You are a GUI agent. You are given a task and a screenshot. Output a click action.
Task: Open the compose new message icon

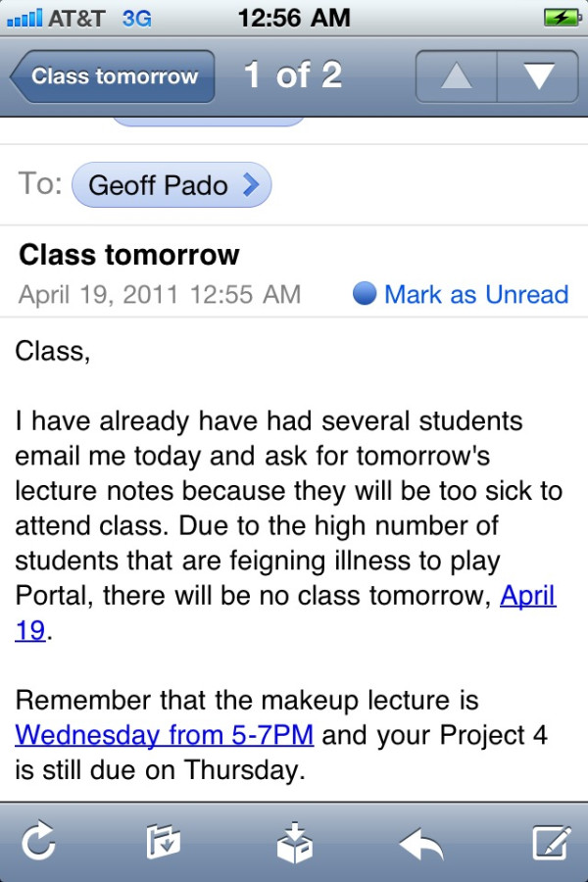click(x=551, y=842)
